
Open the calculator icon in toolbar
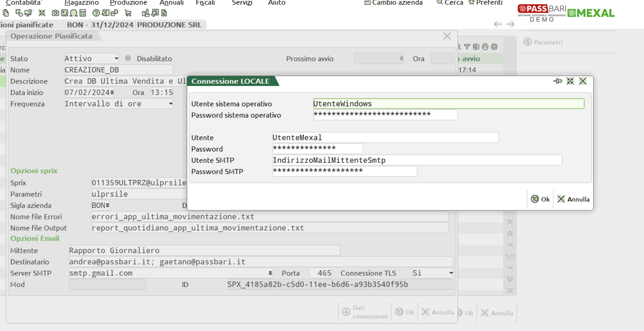coord(83,13)
